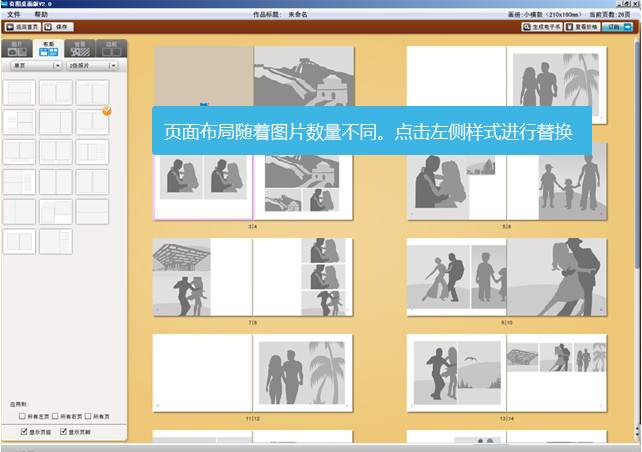Tick the 所有左页 checkbox
This screenshot has width=642, height=452.
click(x=22, y=416)
